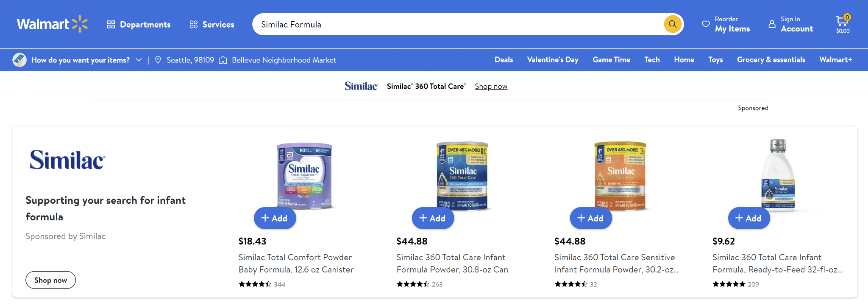Click the Walmart spark logo
The image size is (868, 306).
point(80,24)
